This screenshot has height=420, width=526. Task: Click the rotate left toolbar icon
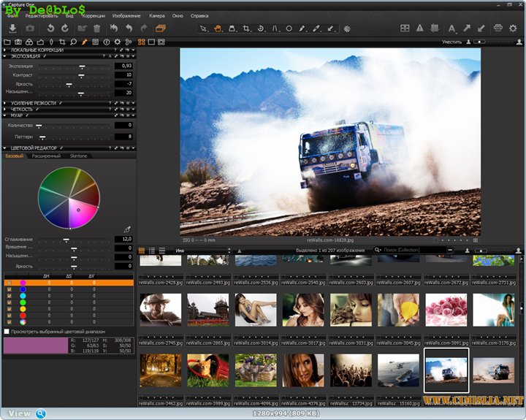click(50, 28)
